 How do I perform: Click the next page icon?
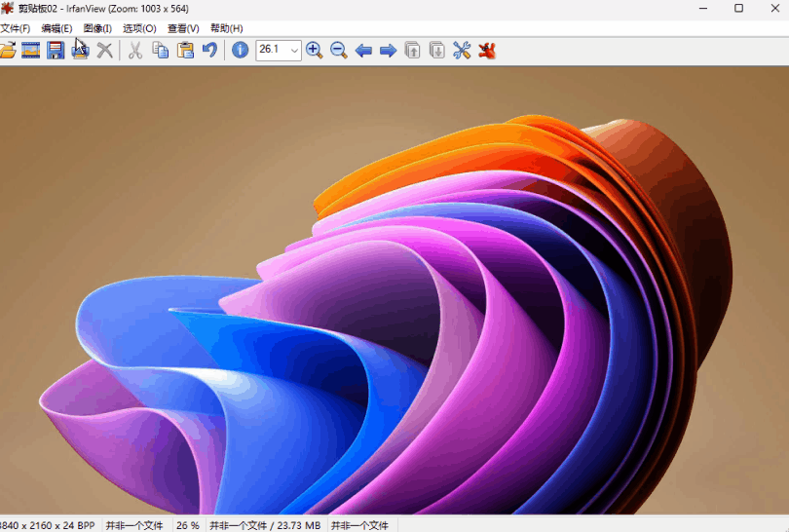[x=437, y=51]
